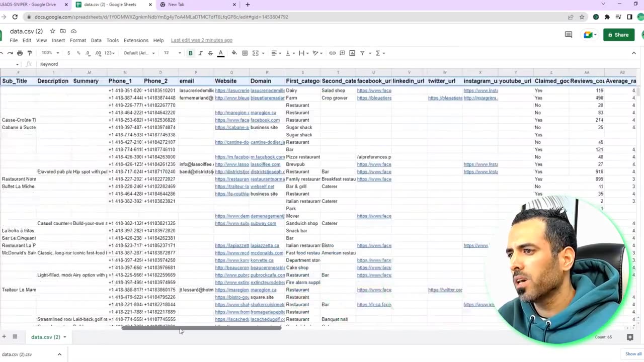Image resolution: width=644 pixels, height=362 pixels.
Task: Apply percent format to the selection
Action: [x=78, y=53]
